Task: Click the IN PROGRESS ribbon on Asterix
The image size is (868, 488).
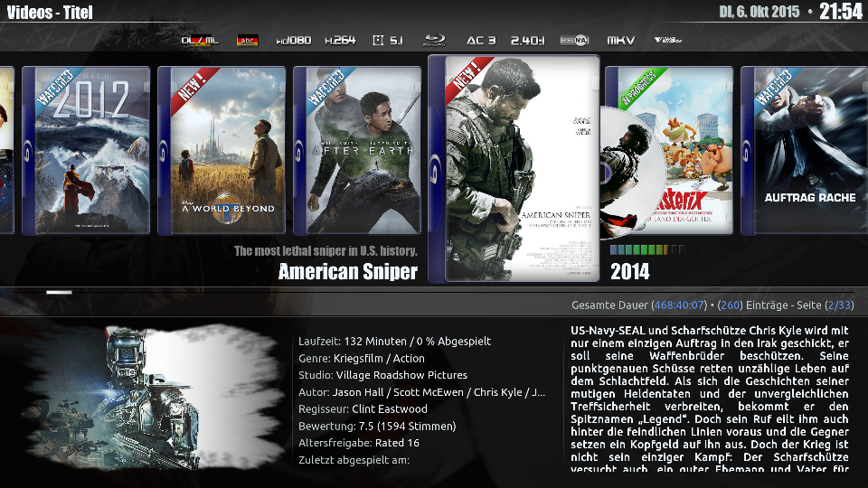Action: (641, 89)
